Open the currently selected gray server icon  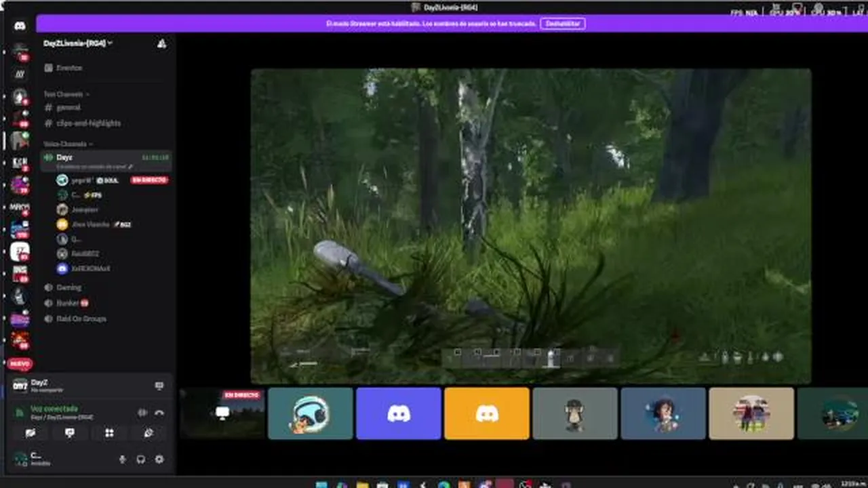point(20,140)
